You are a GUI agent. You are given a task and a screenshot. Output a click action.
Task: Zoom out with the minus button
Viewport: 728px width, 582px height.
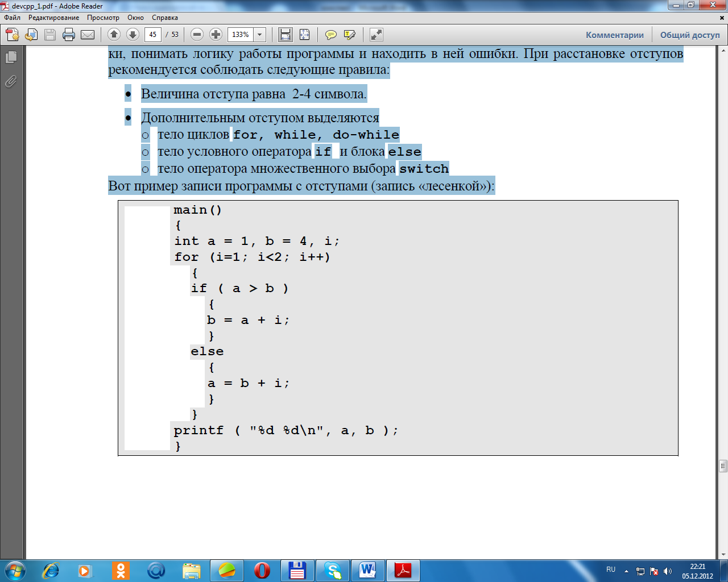[x=197, y=35]
